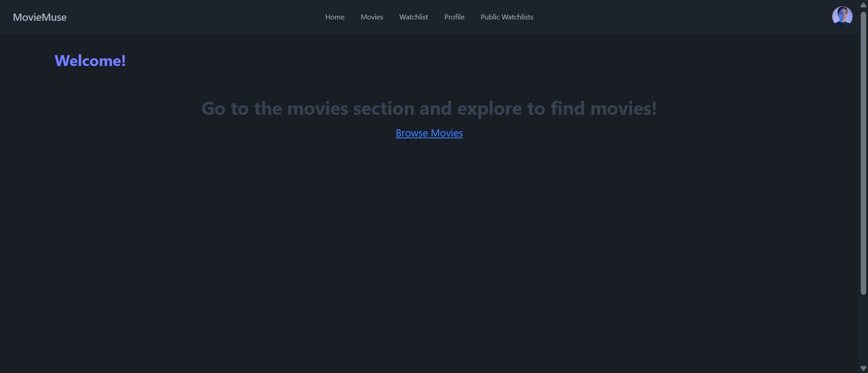
Task: Follow the Browse Movies link
Action: (x=429, y=133)
